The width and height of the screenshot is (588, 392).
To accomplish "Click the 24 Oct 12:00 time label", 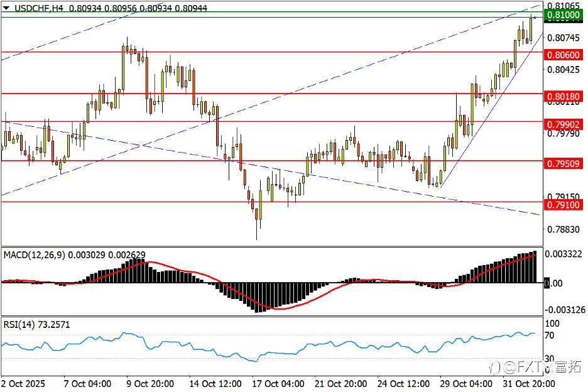I will pos(403,384).
